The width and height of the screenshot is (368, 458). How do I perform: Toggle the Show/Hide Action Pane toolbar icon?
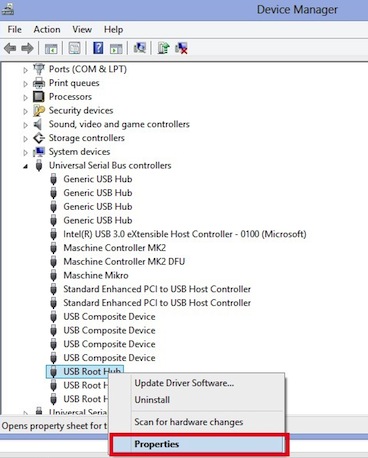pyautogui.click(x=116, y=49)
